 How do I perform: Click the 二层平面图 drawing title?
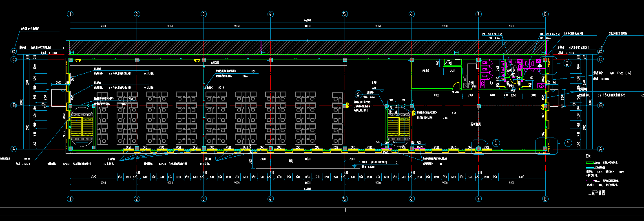(596, 193)
